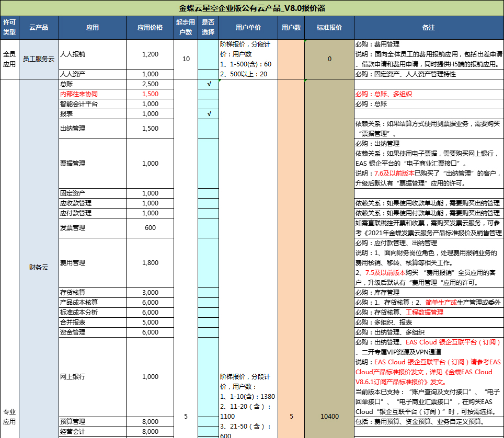The image size is (504, 438).
Task: Toggle the checked selection cell for 总账
Action: point(208,84)
